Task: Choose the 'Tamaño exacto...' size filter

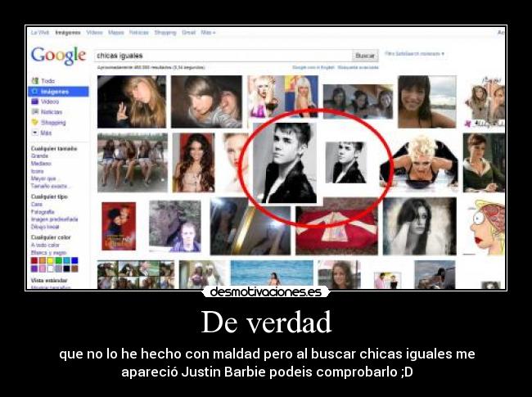Action: coord(50,186)
